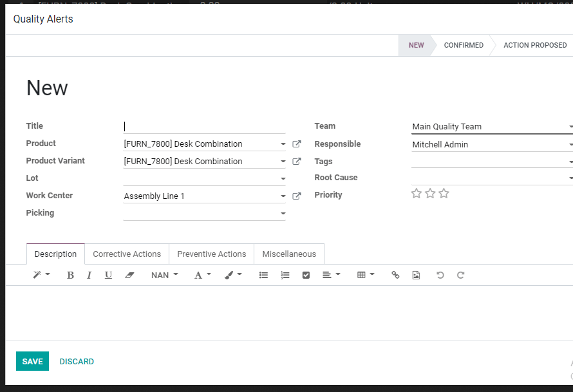This screenshot has width=573, height=392.
Task: Toggle italic formatting
Action: click(89, 275)
